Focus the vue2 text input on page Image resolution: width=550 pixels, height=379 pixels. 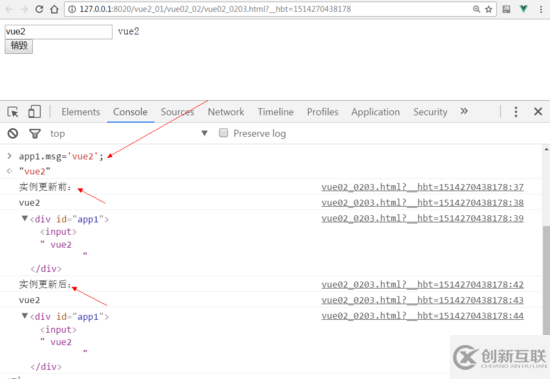[x=59, y=32]
